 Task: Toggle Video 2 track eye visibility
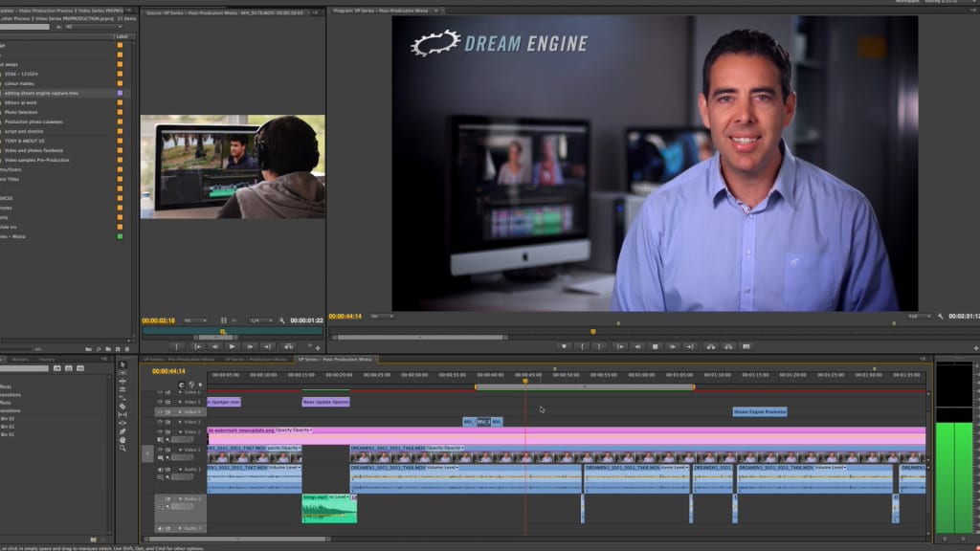click(160, 431)
